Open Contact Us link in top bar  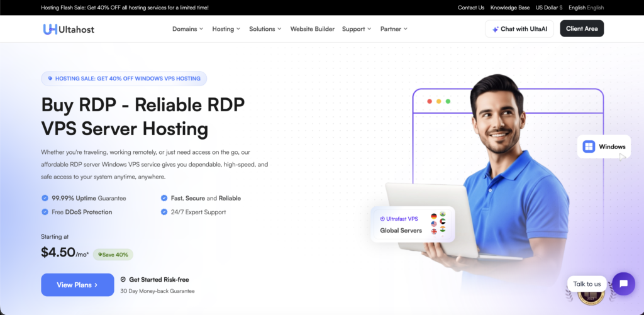click(471, 8)
